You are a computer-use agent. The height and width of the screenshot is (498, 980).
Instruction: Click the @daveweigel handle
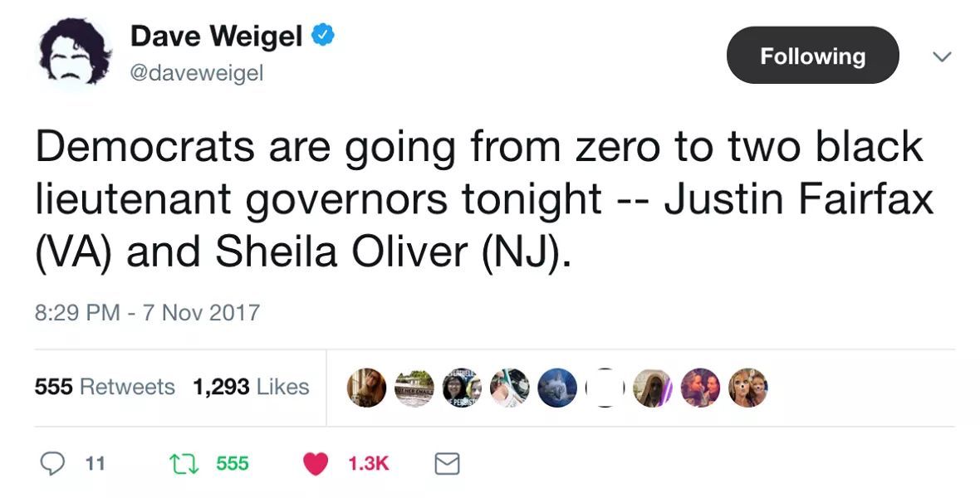[197, 74]
